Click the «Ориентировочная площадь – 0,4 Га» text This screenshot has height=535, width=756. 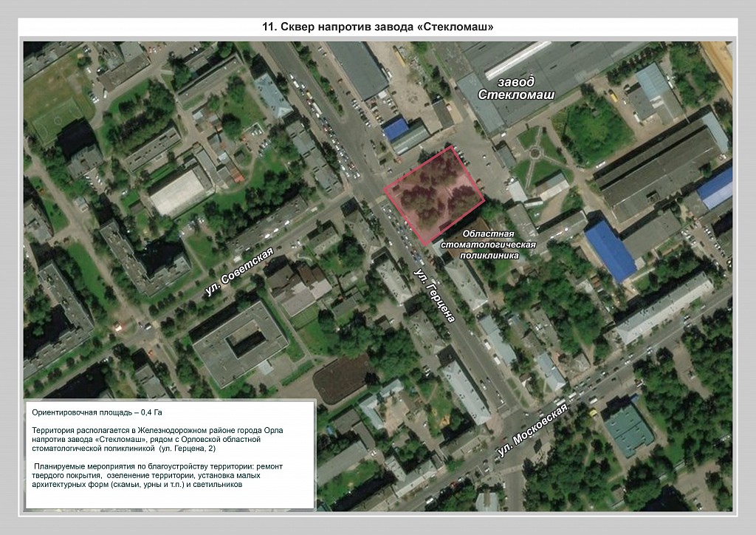click(x=99, y=412)
